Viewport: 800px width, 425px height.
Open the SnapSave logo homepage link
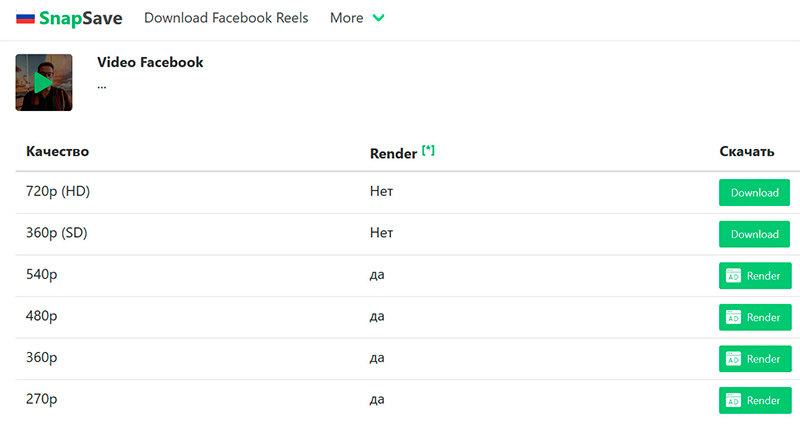pos(84,18)
